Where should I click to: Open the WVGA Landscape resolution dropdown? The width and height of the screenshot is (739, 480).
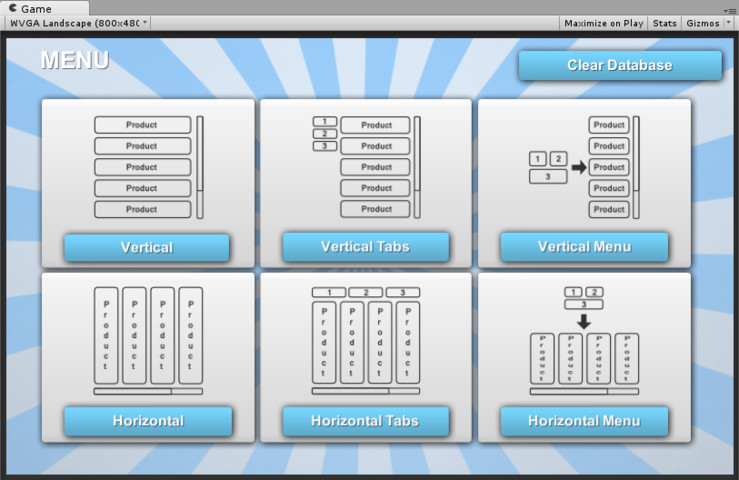78,23
